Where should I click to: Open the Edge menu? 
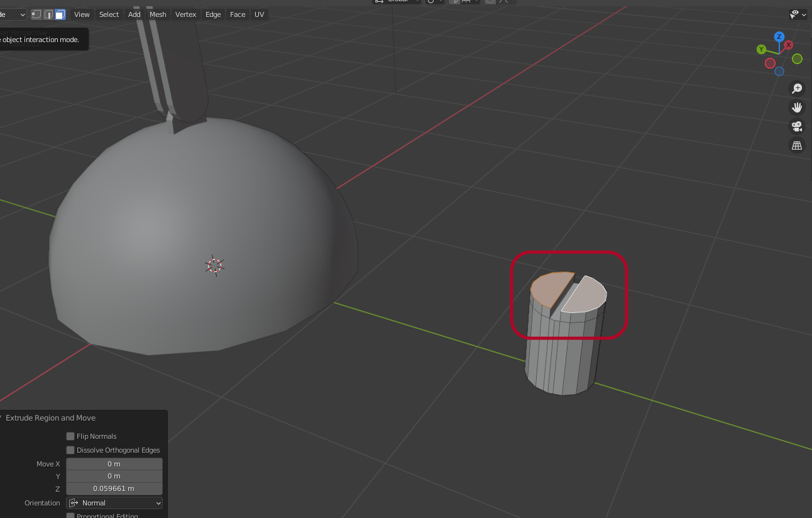(213, 14)
